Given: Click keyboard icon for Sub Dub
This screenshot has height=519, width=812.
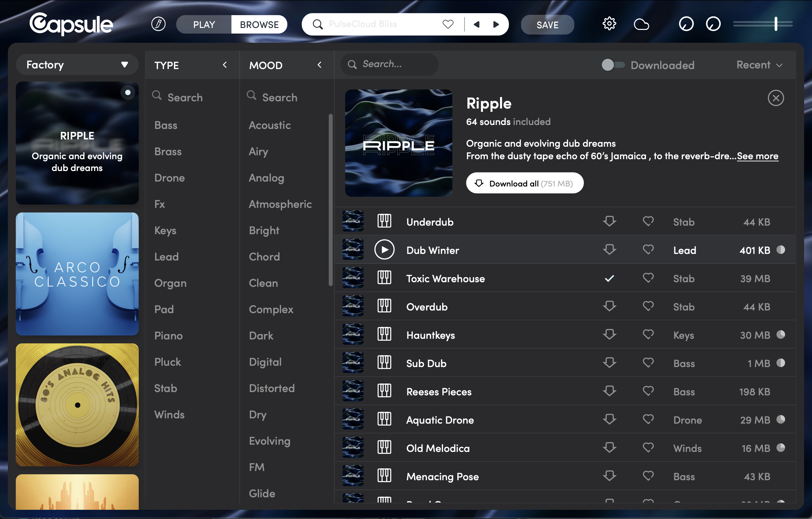Looking at the screenshot, I should click(384, 363).
